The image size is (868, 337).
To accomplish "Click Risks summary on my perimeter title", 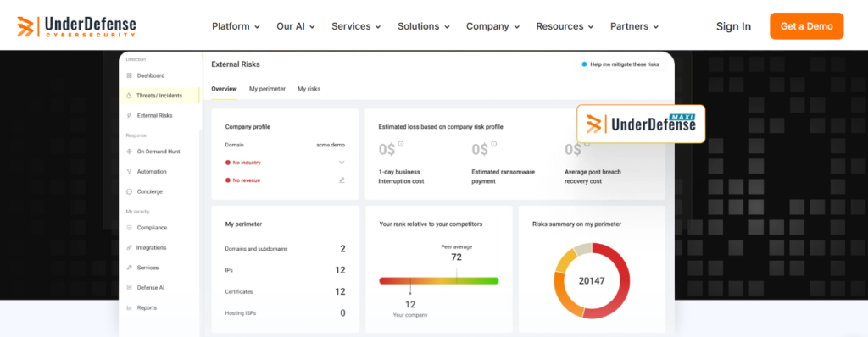I will (x=576, y=224).
